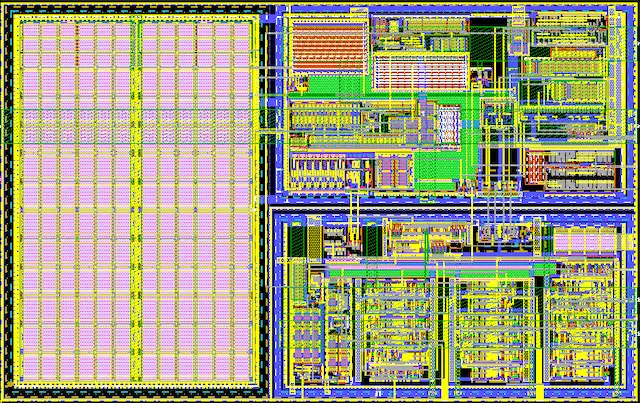Select the dark green block at left of lower module
The image size is (640, 403).
(x=298, y=243)
